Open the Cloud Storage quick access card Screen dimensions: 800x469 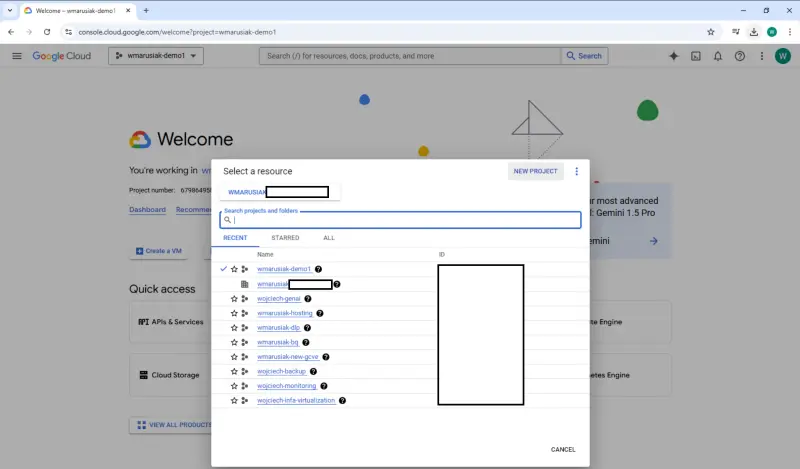(170, 375)
